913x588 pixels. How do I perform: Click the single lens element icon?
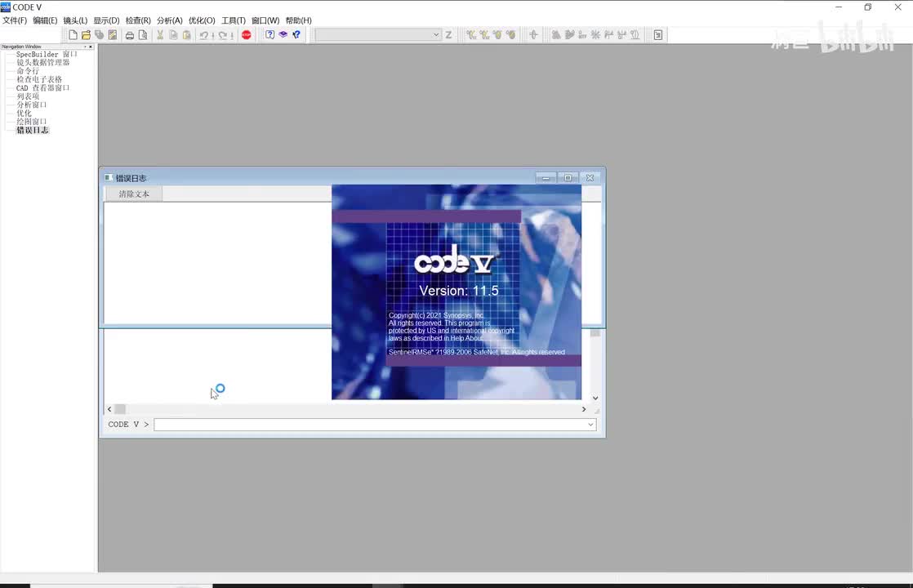(x=533, y=35)
